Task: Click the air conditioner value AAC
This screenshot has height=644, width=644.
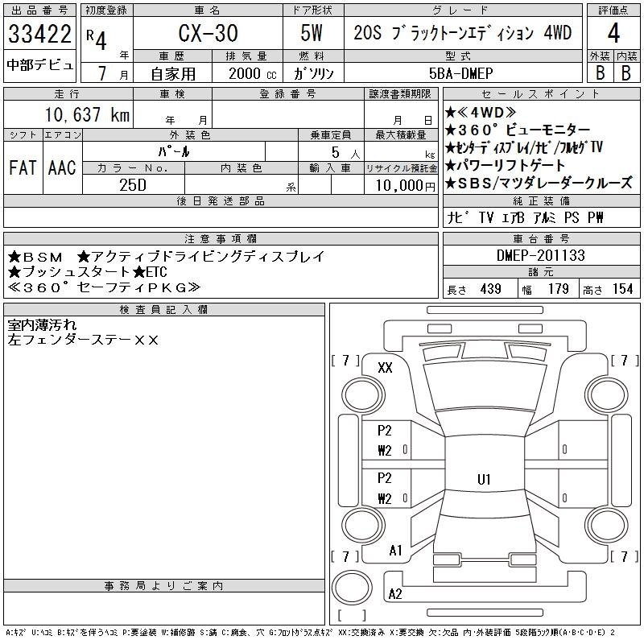Action: pyautogui.click(x=62, y=167)
